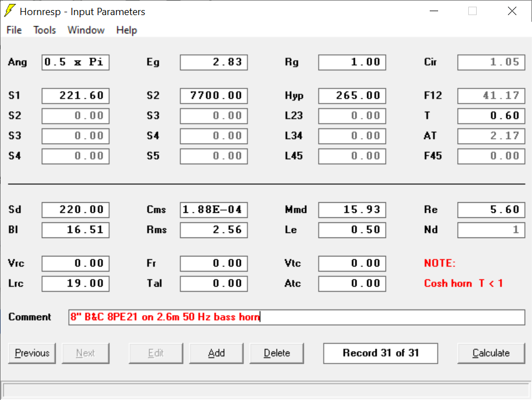The height and width of the screenshot is (400, 532).
Task: Click the Comment text box
Action: click(x=296, y=317)
